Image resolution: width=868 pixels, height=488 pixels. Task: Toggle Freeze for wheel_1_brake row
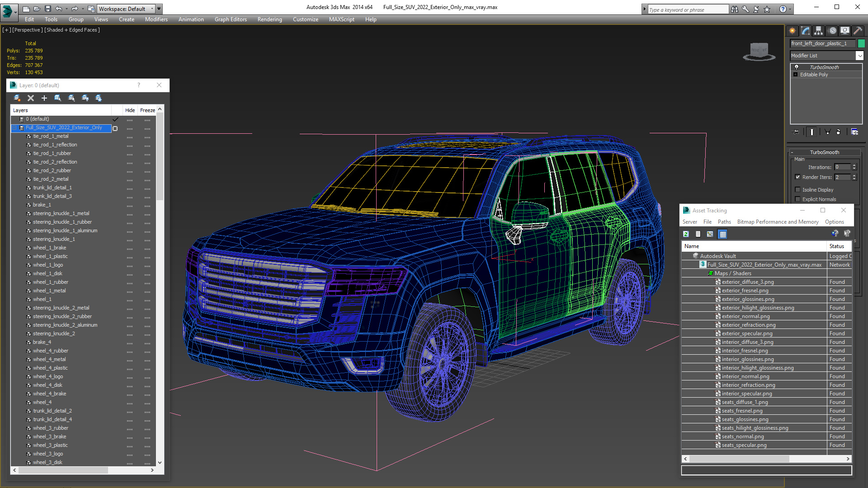147,248
